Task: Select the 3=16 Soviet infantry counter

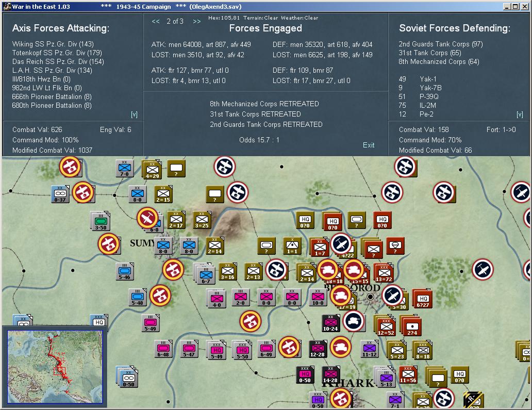Action: pos(228,271)
